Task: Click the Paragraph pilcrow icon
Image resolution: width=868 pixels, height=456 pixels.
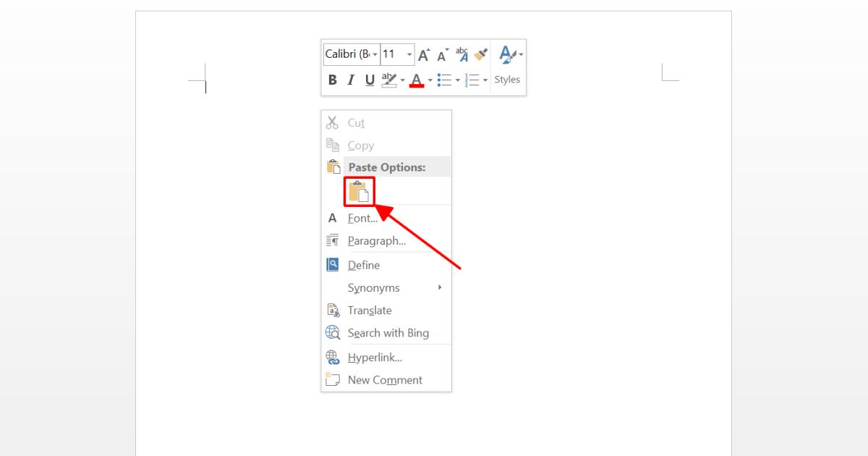Action: [x=333, y=240]
